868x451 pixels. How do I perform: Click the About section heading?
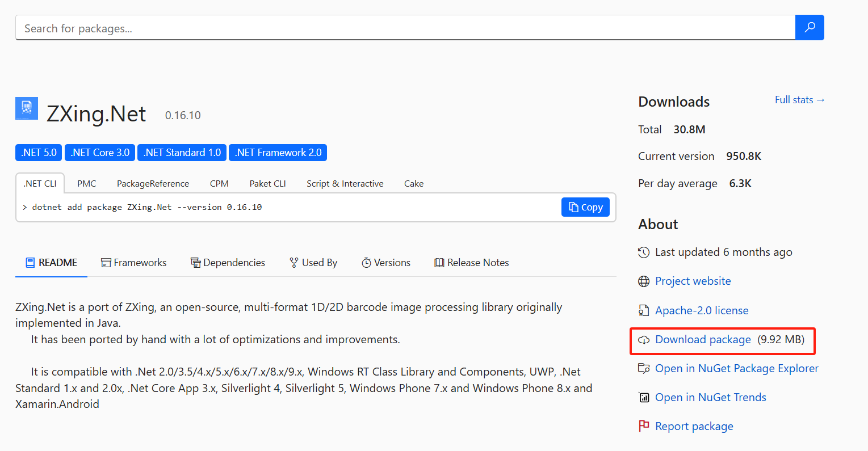click(x=658, y=224)
